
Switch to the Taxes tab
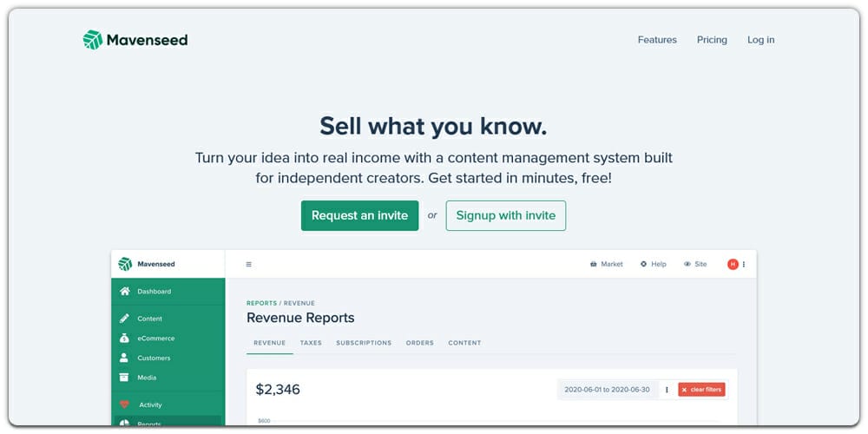point(311,343)
